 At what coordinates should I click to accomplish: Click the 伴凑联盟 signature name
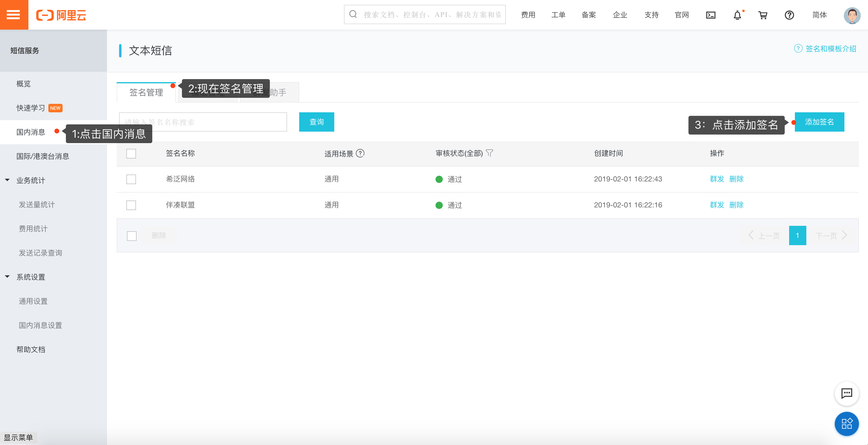pos(180,205)
